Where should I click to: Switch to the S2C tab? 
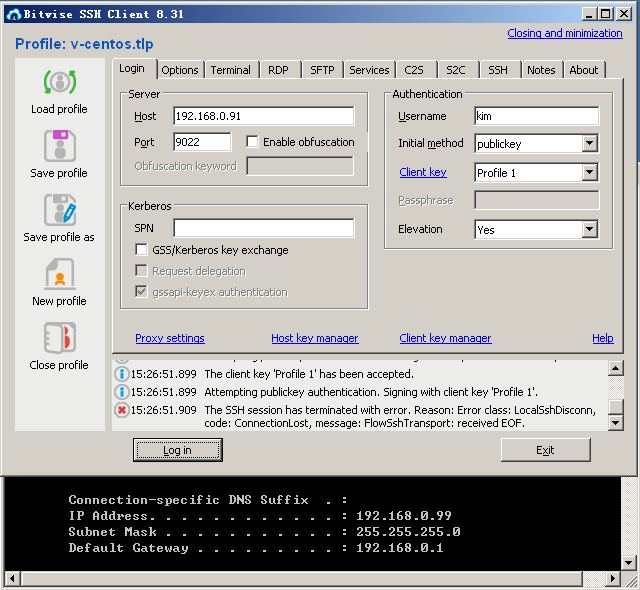456,70
